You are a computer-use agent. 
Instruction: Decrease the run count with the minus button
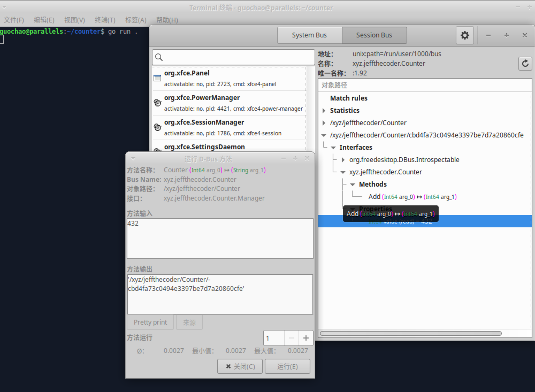tap(292, 338)
